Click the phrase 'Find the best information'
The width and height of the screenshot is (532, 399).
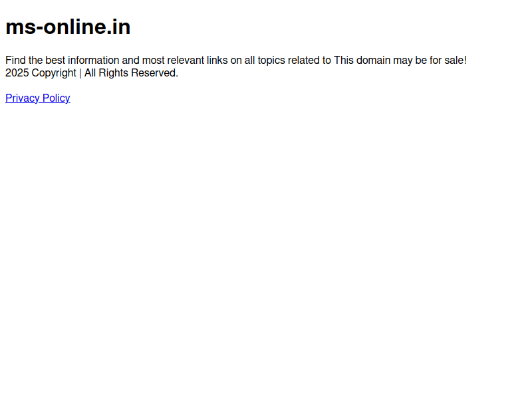62,61
